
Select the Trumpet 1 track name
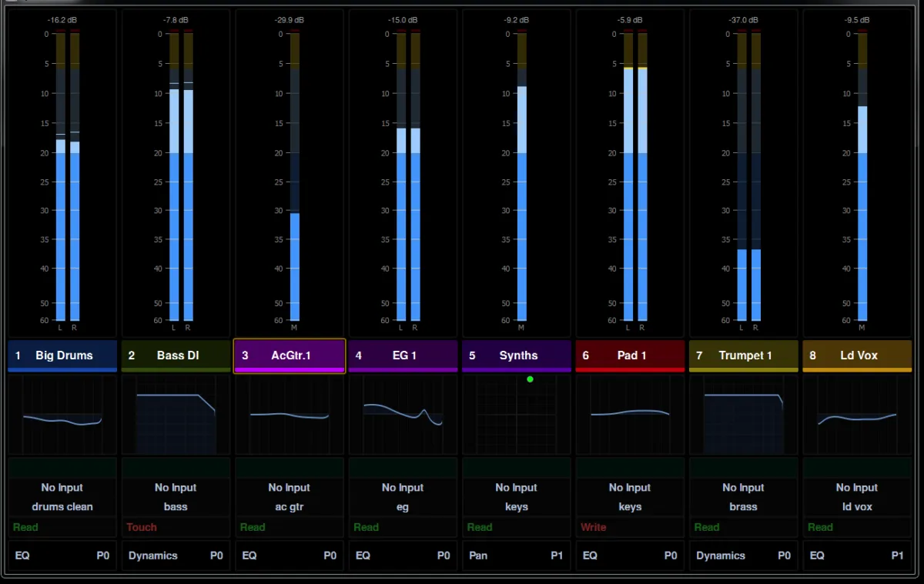point(744,355)
